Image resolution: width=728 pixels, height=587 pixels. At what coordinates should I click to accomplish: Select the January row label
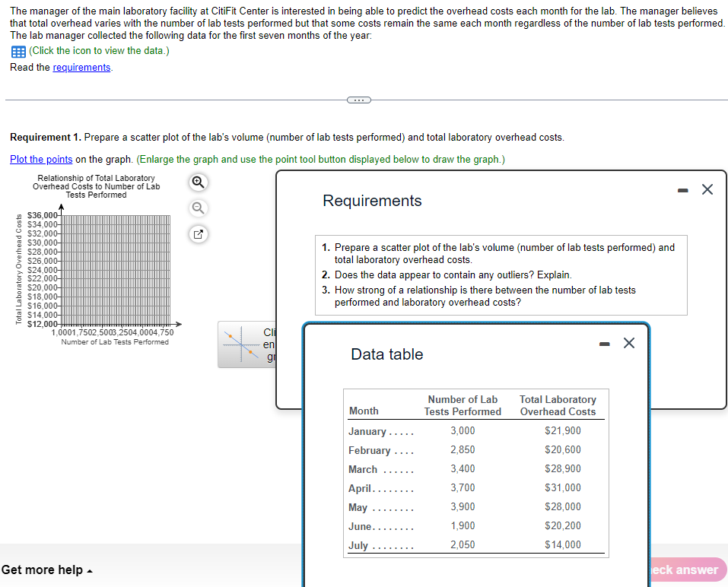click(380, 432)
